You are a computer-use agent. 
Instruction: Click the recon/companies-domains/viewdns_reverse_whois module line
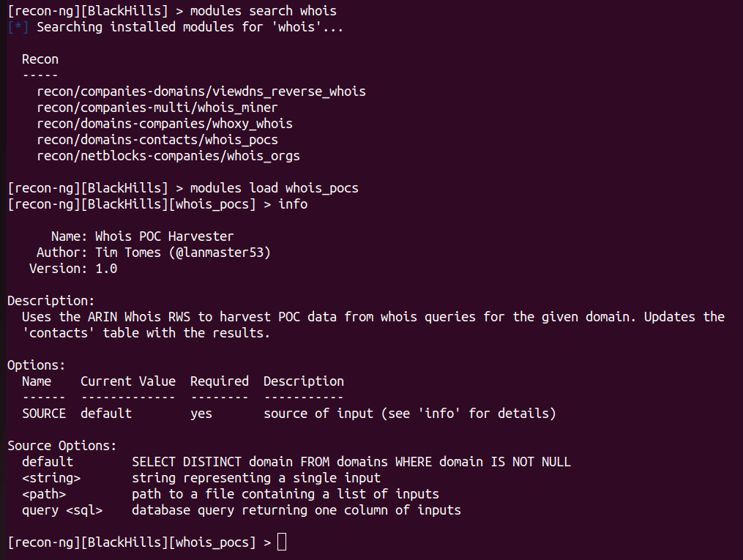tap(201, 92)
